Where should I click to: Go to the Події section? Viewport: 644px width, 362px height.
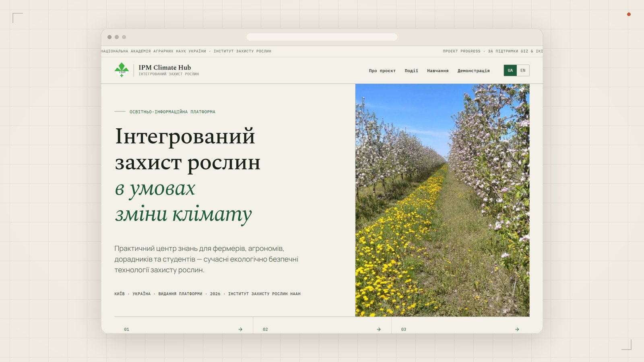click(x=411, y=71)
